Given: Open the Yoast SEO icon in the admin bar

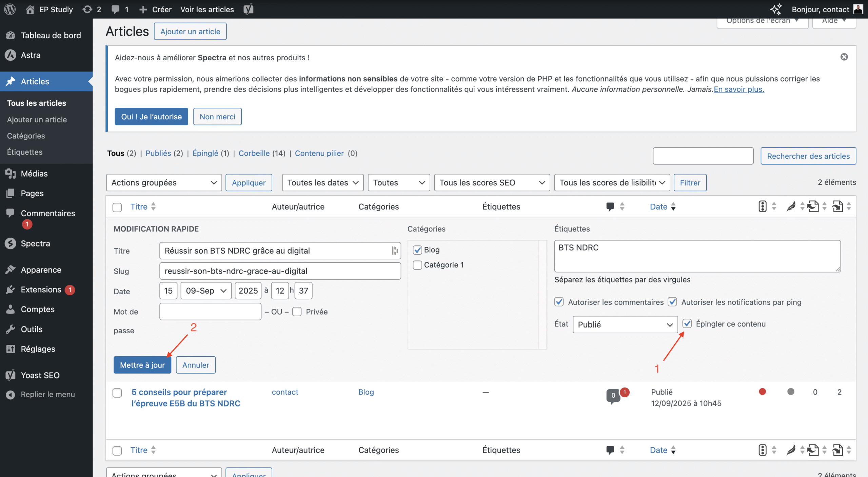Looking at the screenshot, I should click(x=248, y=9).
